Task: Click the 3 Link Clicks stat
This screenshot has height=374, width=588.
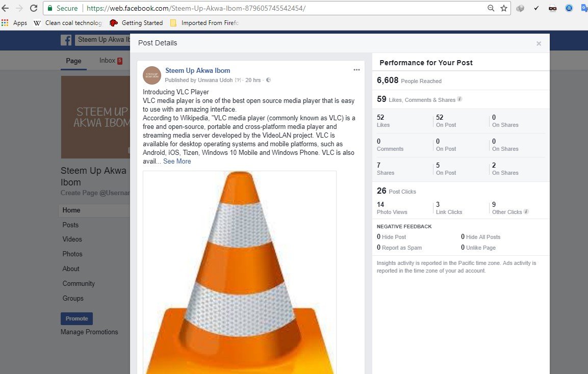Action: 449,208
